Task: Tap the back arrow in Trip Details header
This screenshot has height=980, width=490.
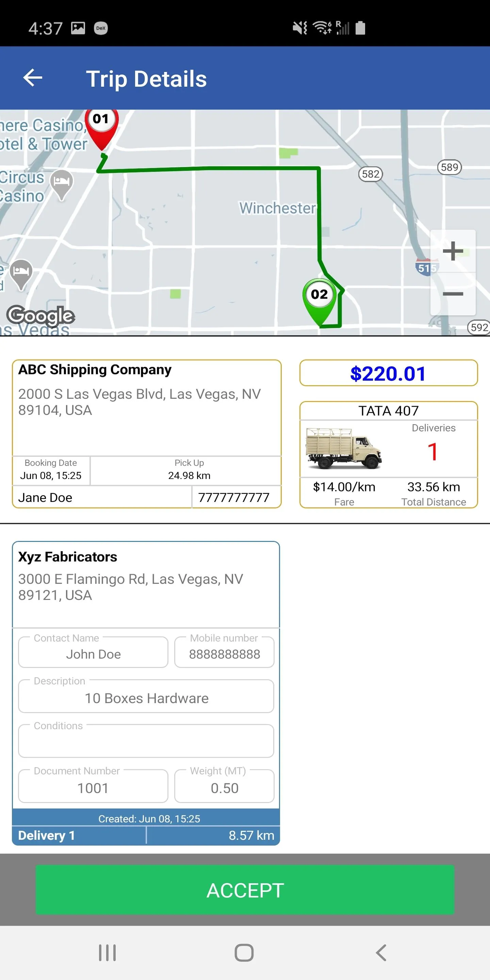Action: coord(33,78)
